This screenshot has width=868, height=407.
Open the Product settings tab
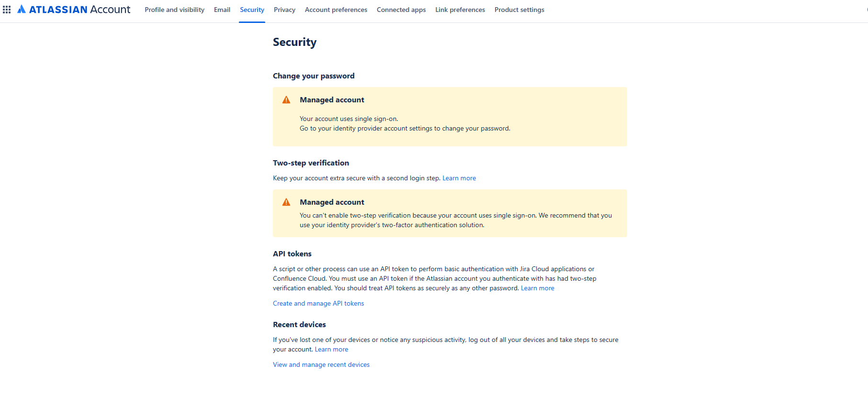click(519, 10)
